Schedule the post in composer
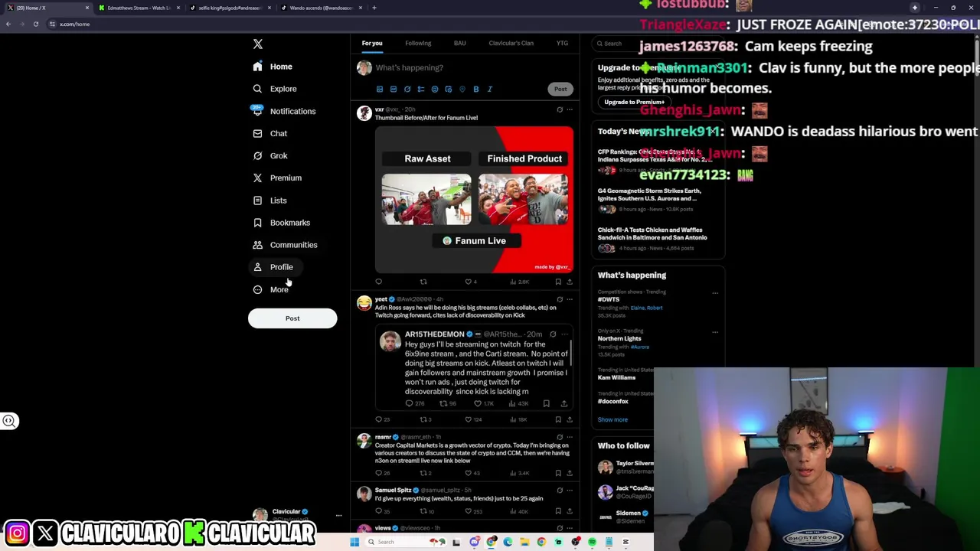Screen dimensions: 980x551 [x=449, y=90]
